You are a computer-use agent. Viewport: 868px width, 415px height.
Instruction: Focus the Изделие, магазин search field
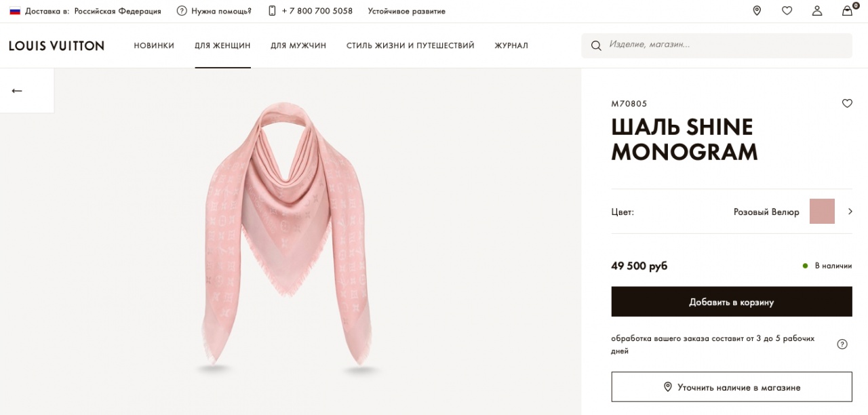[717, 45]
